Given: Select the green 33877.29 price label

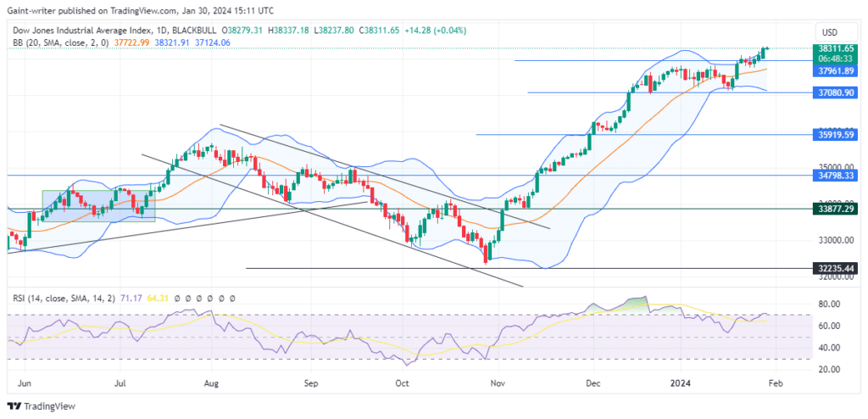Looking at the screenshot, I should (835, 209).
